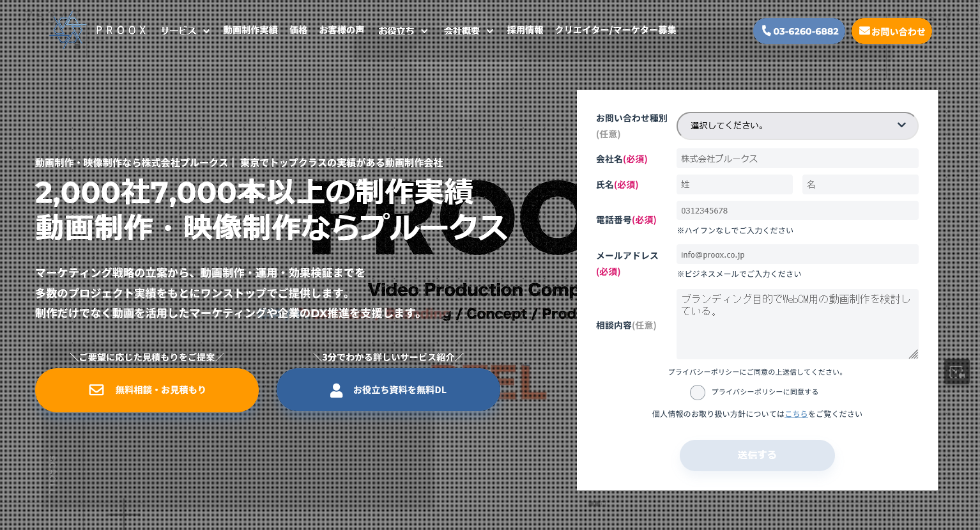
Task: Click the 相談内容 text area
Action: [797, 324]
